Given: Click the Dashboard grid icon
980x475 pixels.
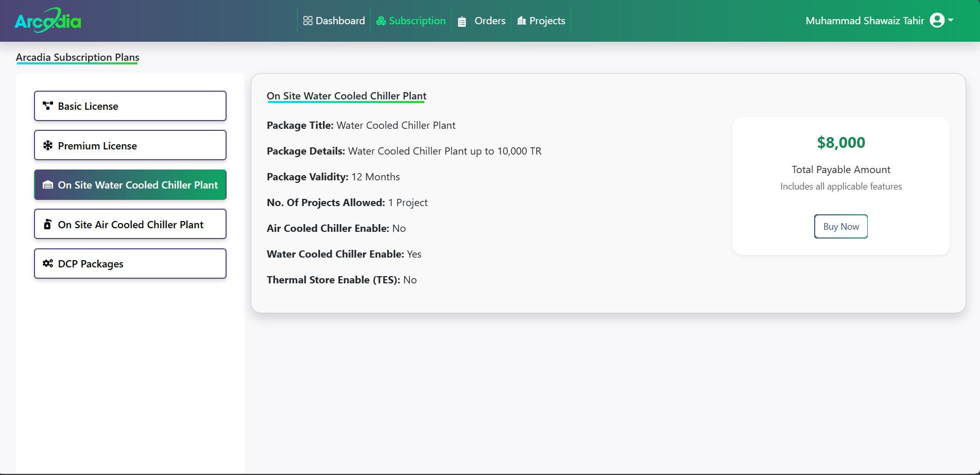Looking at the screenshot, I should click(x=308, y=21).
